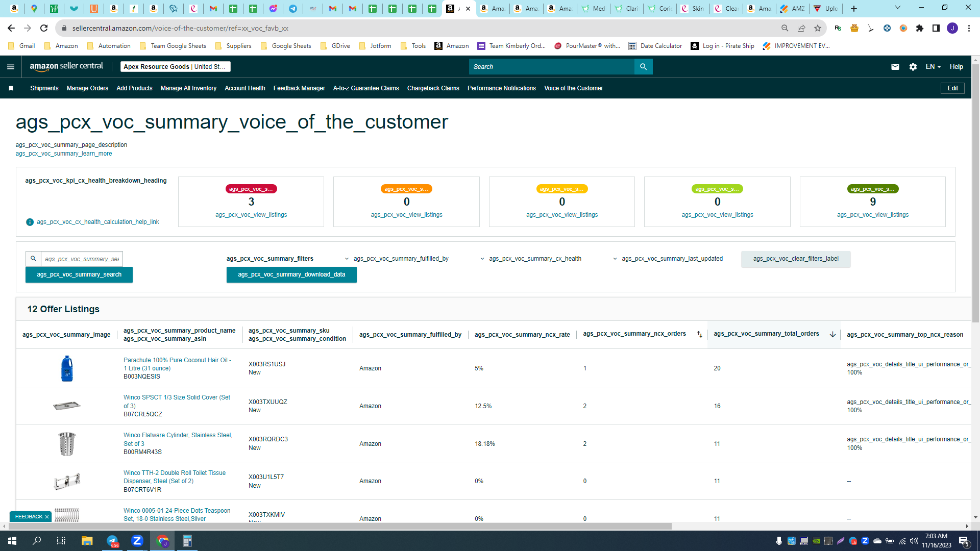Open the Seller Central hamburger menu
This screenshot has width=980, height=551.
pos(11,67)
